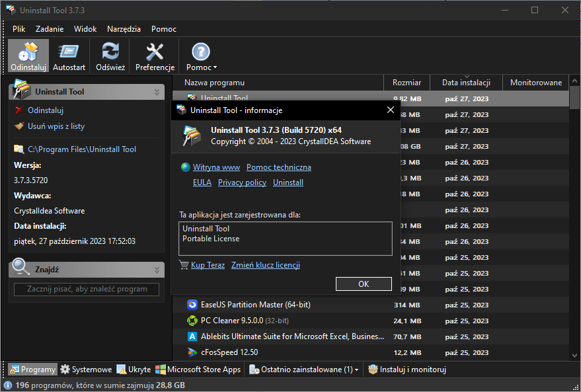Refresh the list with the Odśwież icon
The height and width of the screenshot is (392, 581).
point(110,51)
